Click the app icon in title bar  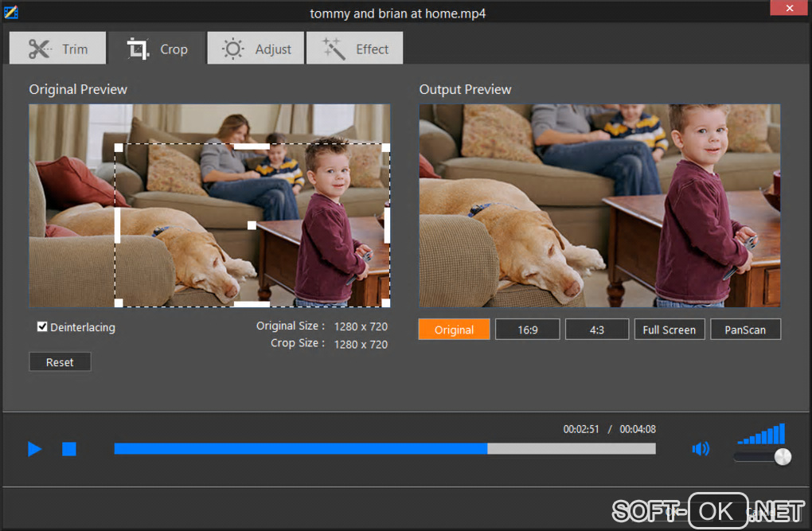(x=11, y=11)
